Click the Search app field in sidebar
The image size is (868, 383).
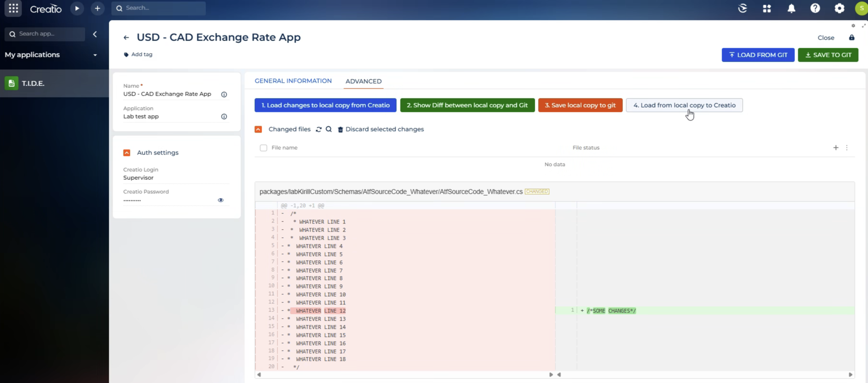click(45, 34)
